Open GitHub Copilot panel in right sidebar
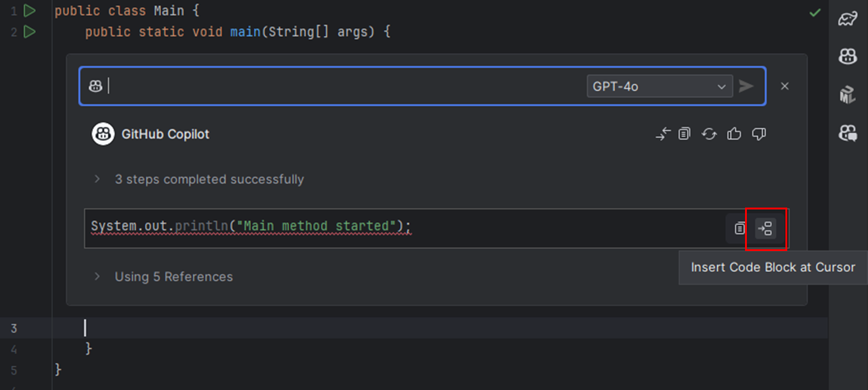Image resolution: width=868 pixels, height=390 pixels. [848, 57]
